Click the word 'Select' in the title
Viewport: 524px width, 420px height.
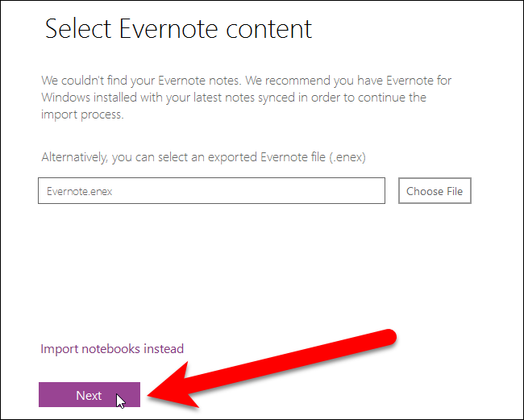tap(78, 29)
